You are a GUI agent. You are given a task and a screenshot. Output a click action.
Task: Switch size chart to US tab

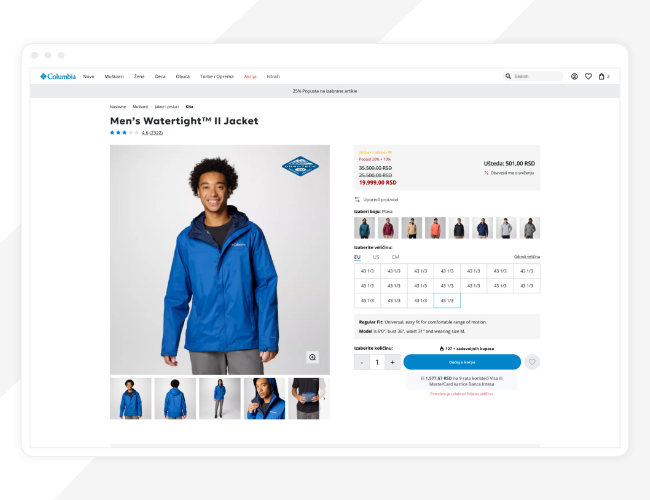(376, 257)
